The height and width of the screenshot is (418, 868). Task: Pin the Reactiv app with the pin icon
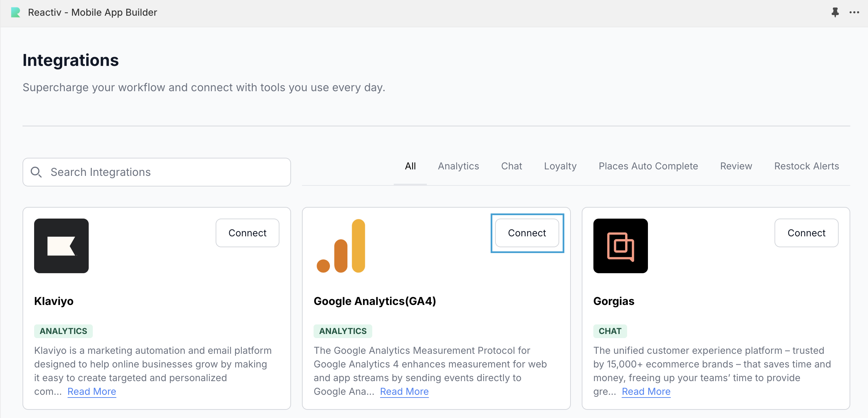pos(835,13)
